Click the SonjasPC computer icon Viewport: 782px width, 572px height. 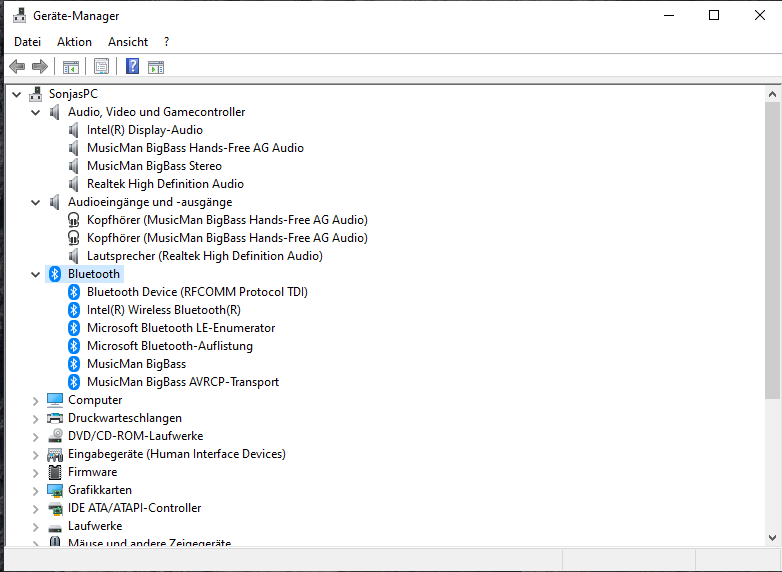[x=35, y=94]
